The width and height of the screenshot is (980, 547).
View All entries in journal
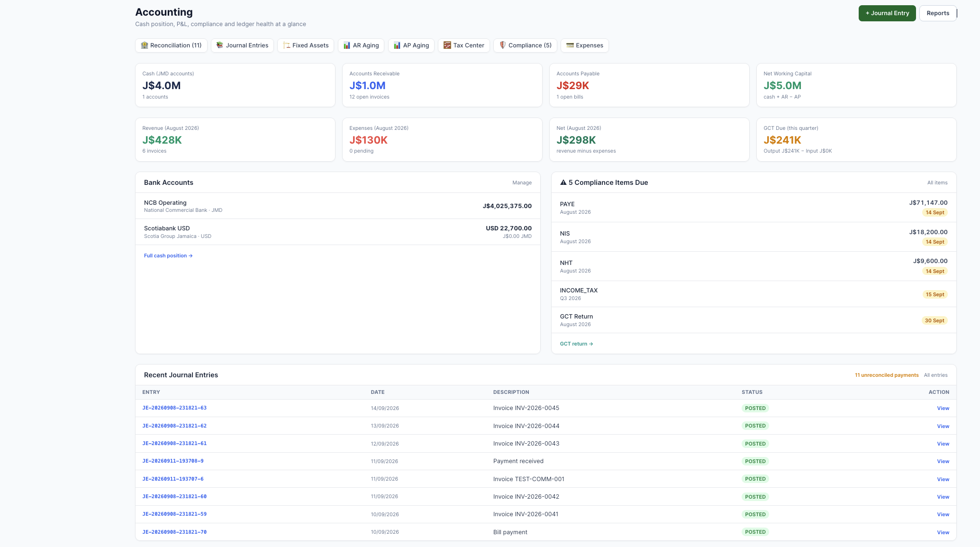[x=935, y=375]
